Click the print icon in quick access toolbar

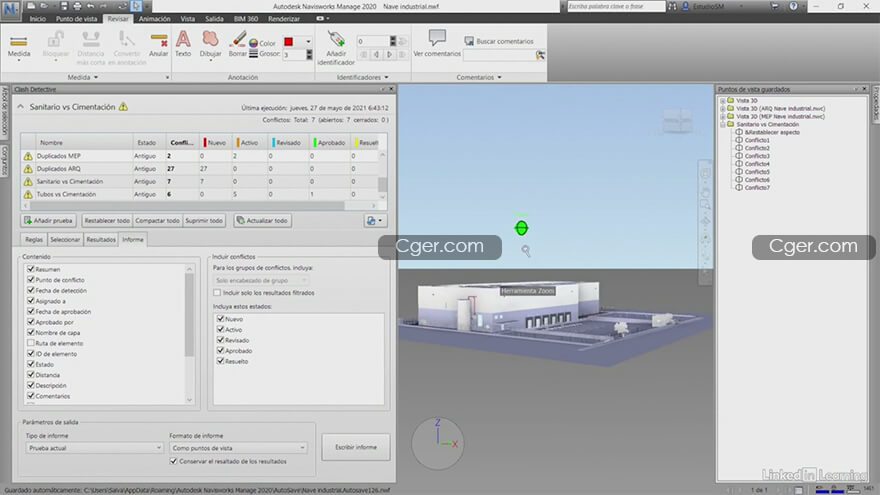pyautogui.click(x=77, y=6)
